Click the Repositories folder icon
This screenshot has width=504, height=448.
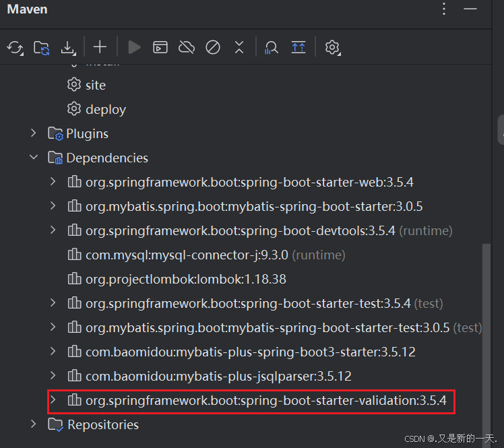[55, 424]
